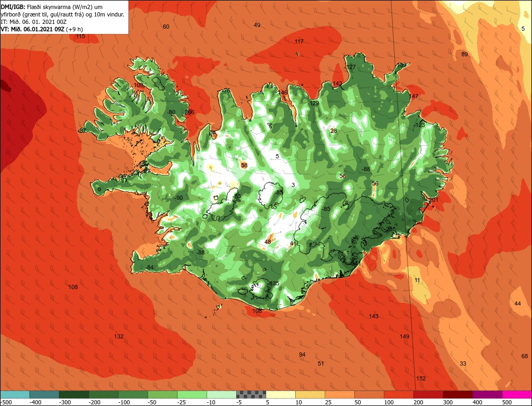Click the map value -90
532x406 pixels.
[178, 198]
